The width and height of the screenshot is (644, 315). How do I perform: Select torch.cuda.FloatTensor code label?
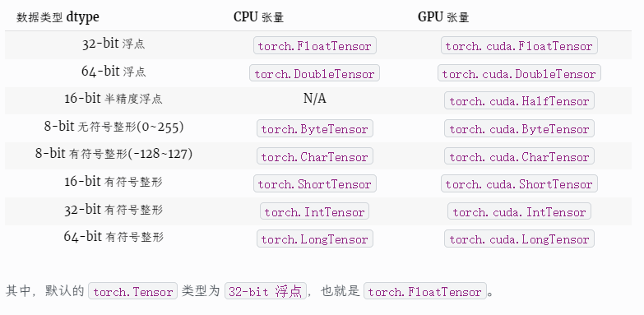point(519,45)
